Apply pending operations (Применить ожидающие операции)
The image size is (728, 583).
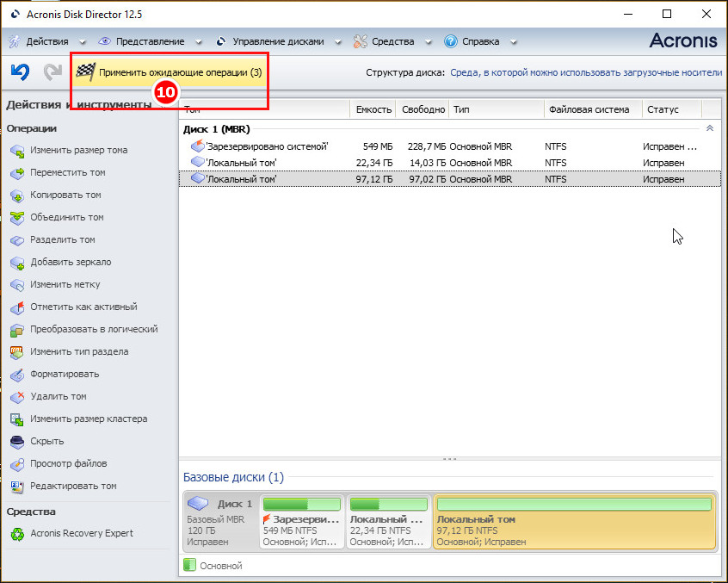[x=169, y=72]
